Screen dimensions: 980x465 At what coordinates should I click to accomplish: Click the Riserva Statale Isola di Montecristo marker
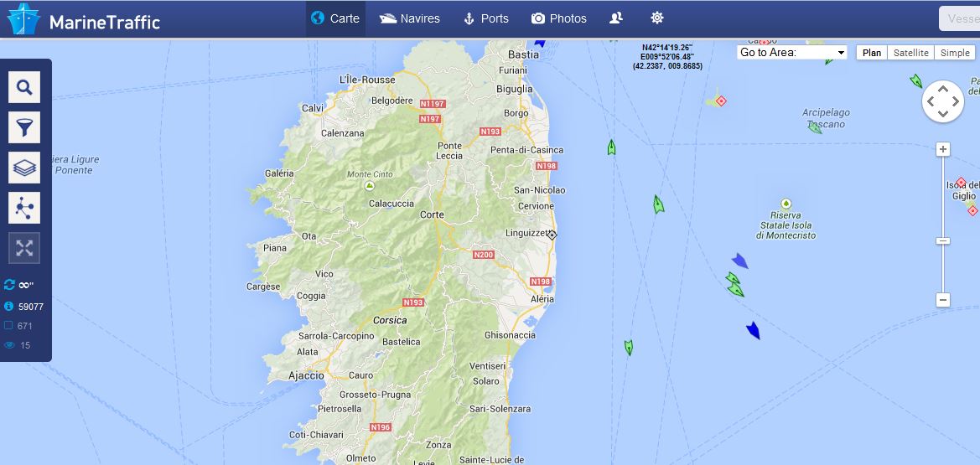(786, 204)
